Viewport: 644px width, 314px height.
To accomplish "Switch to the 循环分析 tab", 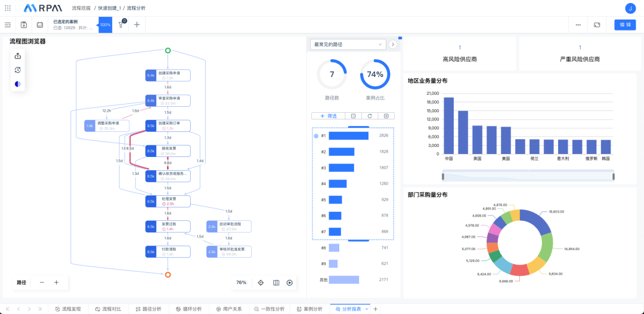I will pyautogui.click(x=189, y=309).
